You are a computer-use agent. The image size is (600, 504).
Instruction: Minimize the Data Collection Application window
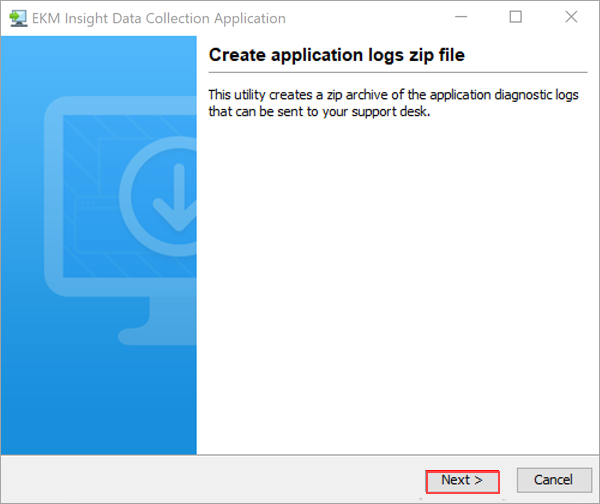click(461, 18)
